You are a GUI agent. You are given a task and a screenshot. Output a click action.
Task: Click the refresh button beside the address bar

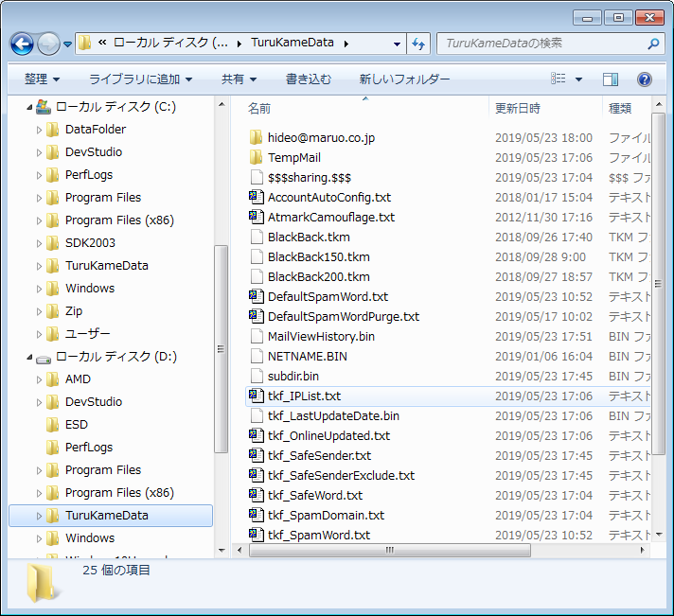419,44
